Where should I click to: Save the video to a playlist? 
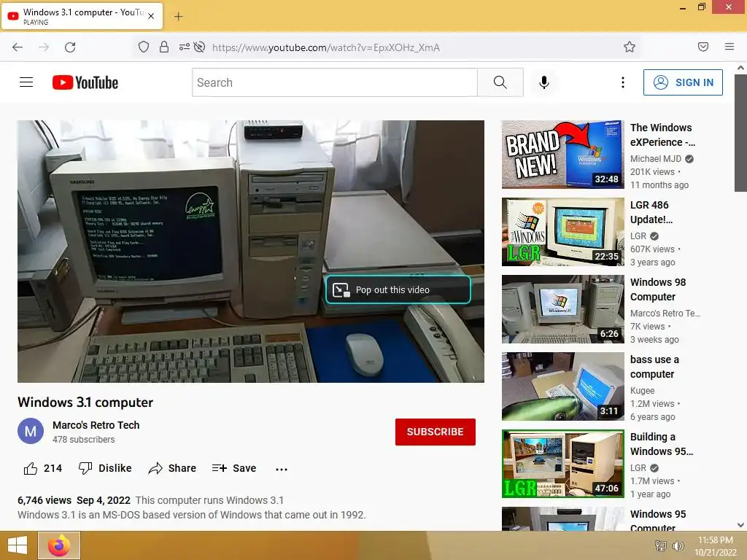tap(234, 468)
